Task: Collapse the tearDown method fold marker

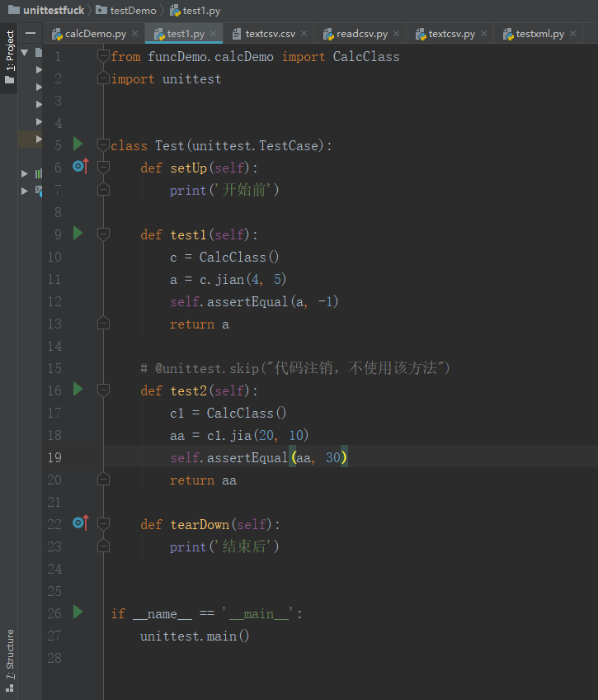Action: coord(103,524)
